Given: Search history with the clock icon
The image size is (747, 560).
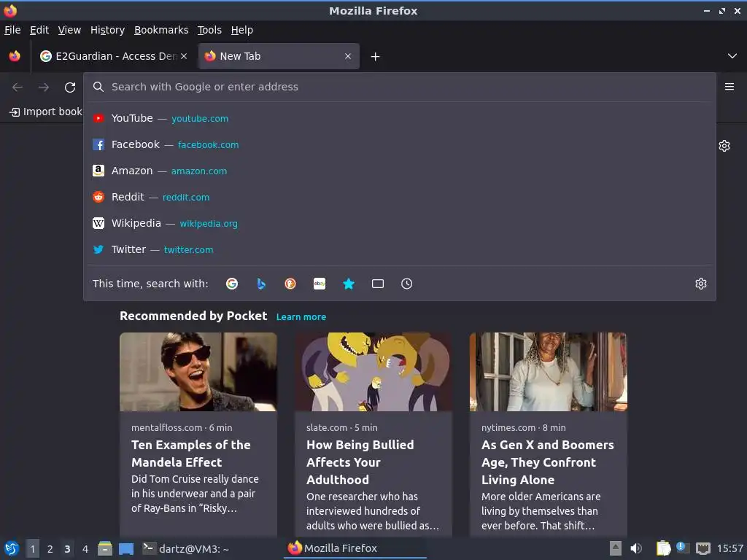Looking at the screenshot, I should (407, 284).
